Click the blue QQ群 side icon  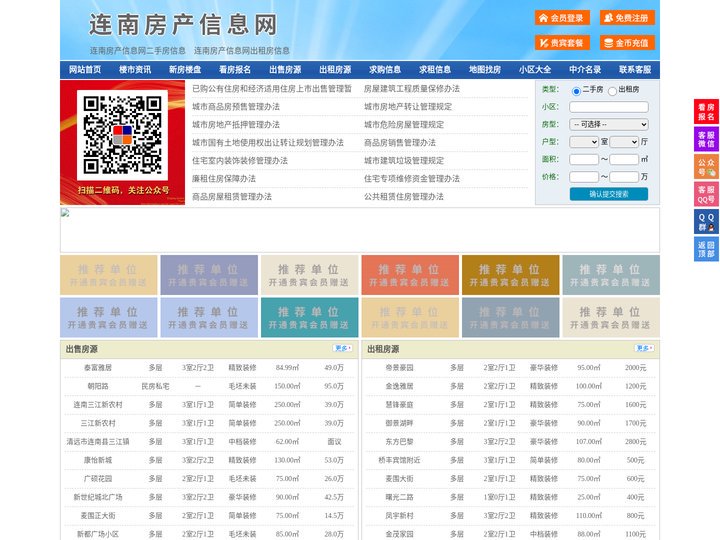coord(706,222)
